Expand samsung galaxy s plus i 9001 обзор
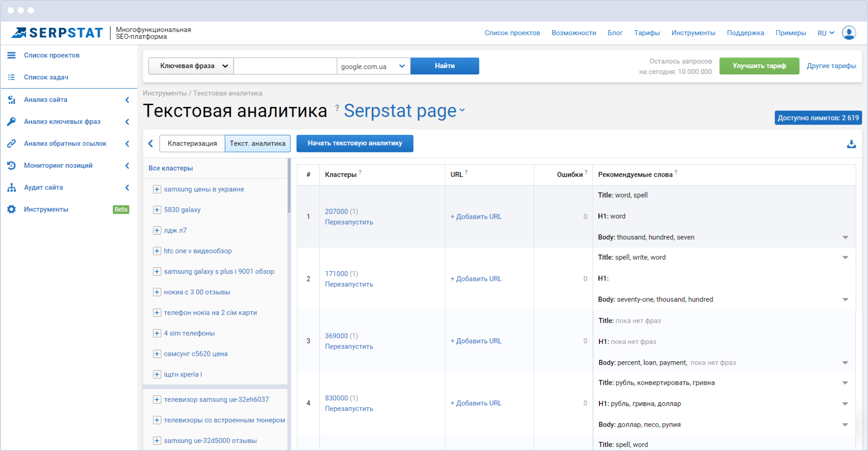Screen dimensions: 868x451 [157, 272]
